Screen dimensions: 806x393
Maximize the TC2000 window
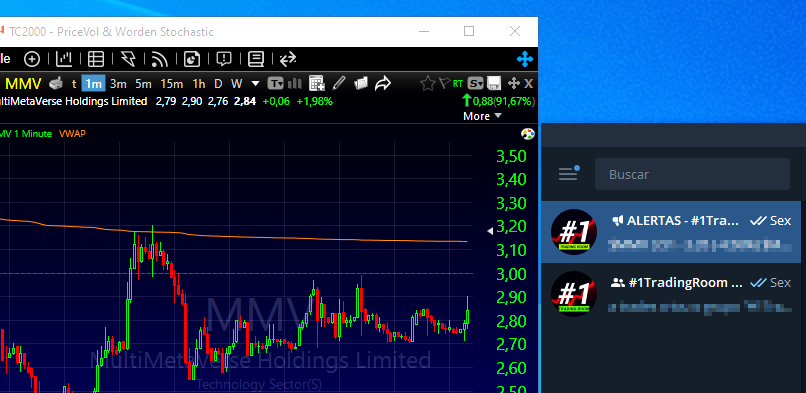click(469, 31)
